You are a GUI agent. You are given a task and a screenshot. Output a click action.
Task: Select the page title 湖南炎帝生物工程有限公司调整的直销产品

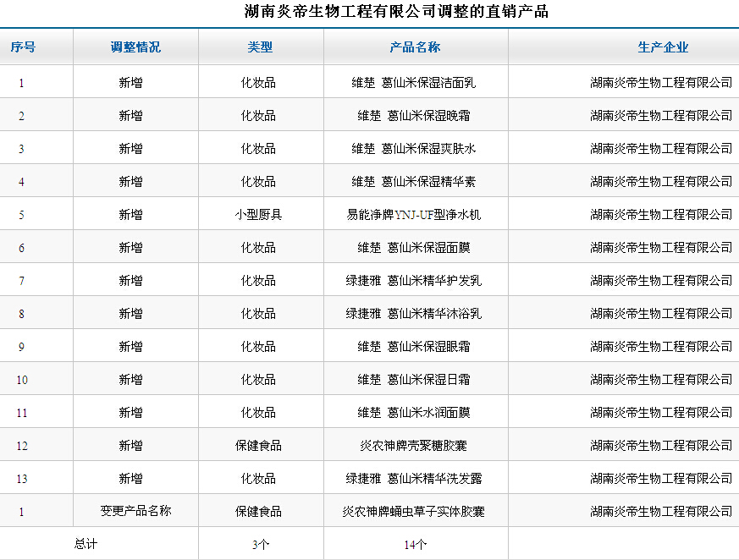click(x=396, y=11)
